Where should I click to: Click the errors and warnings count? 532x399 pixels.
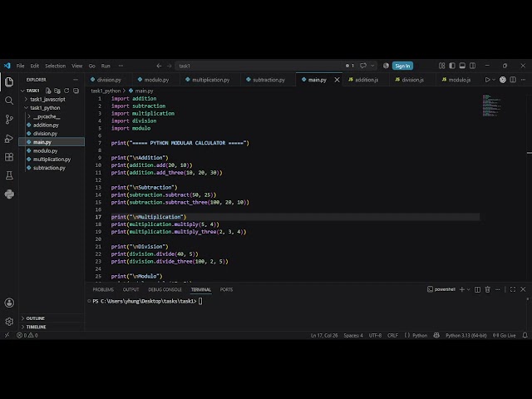tap(27, 335)
